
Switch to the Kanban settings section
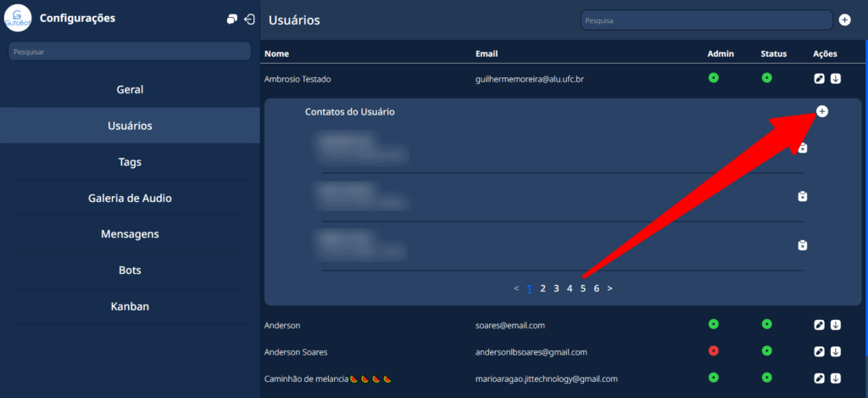[130, 306]
